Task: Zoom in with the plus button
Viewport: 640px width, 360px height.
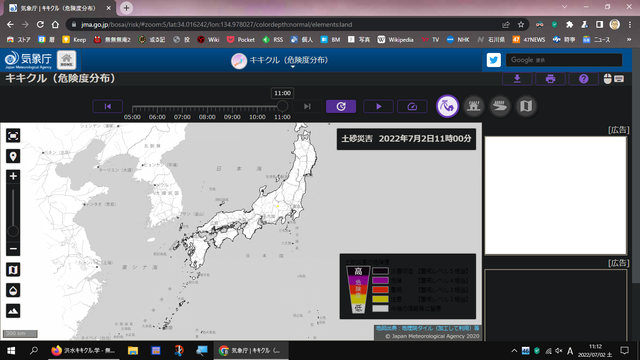Action: 13,176
